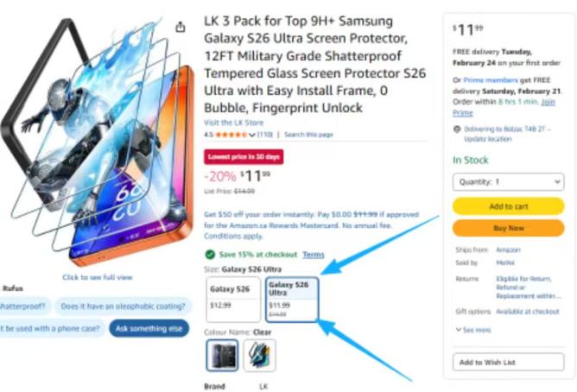Viewport: 577px width, 392px height.
Task: Open the Quantity dropdown
Action: 507,182
